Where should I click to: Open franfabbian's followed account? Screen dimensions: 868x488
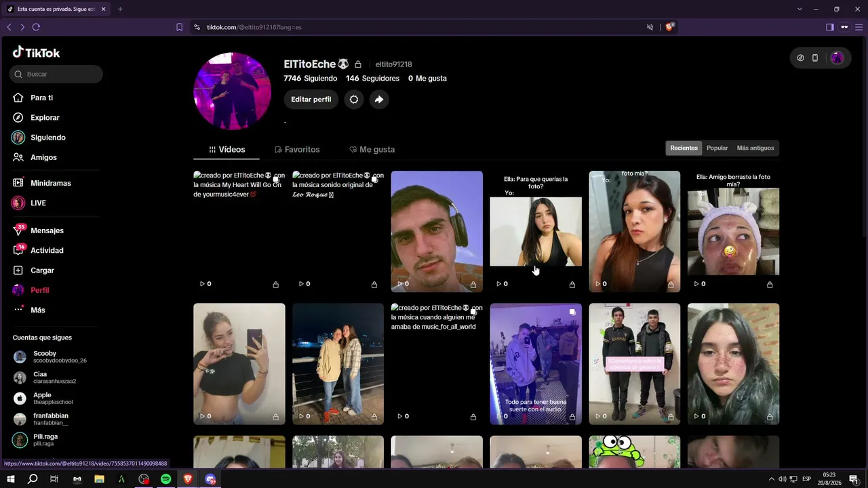(x=56, y=419)
